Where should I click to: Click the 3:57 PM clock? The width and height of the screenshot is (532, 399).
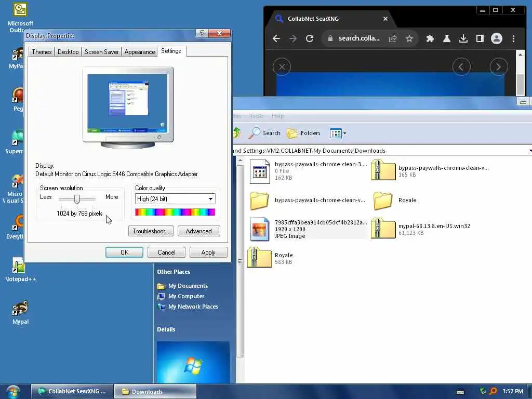click(513, 391)
